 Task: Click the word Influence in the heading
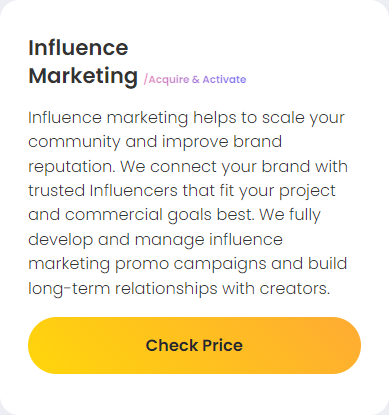point(78,48)
